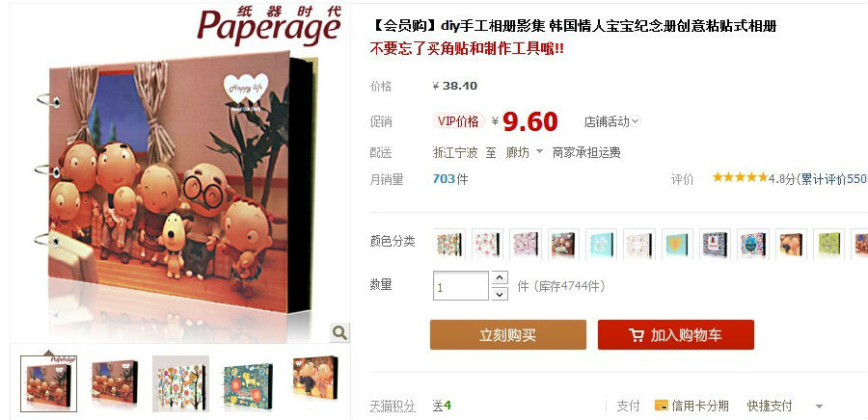868x420 pixels.
Task: Click the quantity input field
Action: coord(461,286)
